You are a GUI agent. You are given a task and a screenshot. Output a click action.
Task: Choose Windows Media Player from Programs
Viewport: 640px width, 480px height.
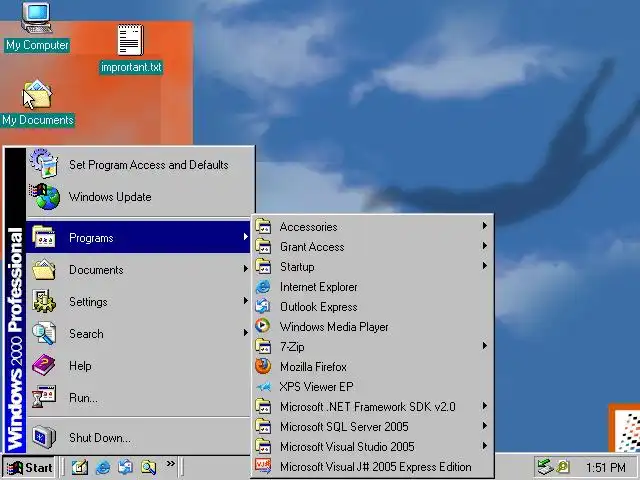[x=373, y=327]
